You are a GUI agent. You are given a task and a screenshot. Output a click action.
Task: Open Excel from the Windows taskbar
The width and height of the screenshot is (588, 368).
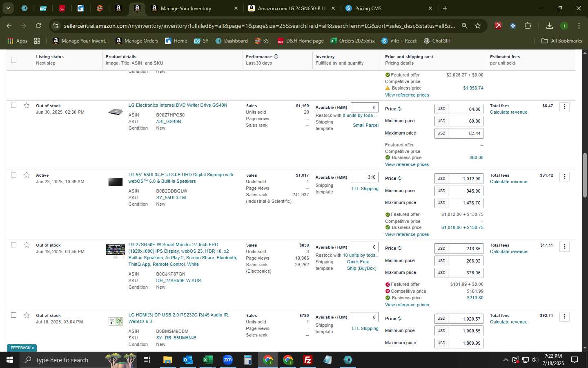[x=207, y=360]
